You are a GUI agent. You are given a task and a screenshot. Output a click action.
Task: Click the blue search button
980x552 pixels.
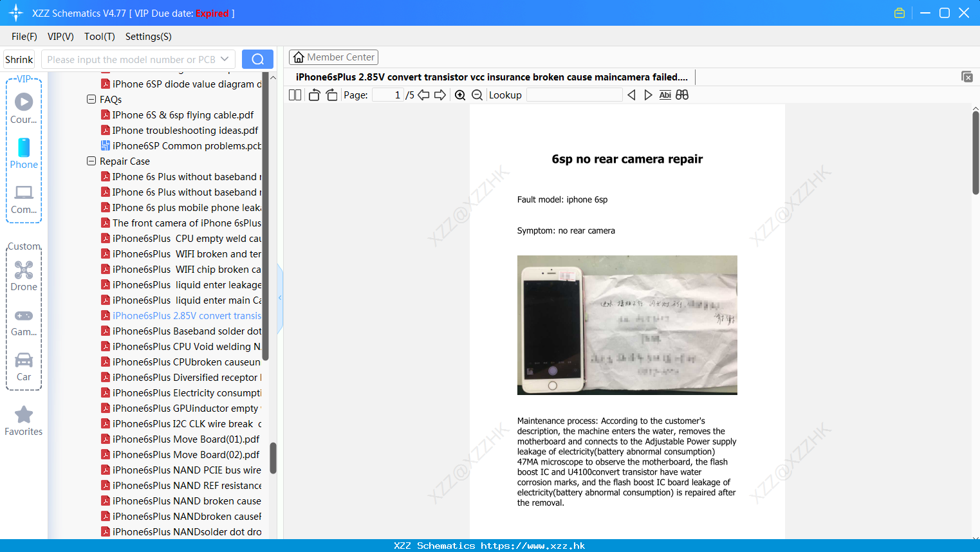(257, 59)
